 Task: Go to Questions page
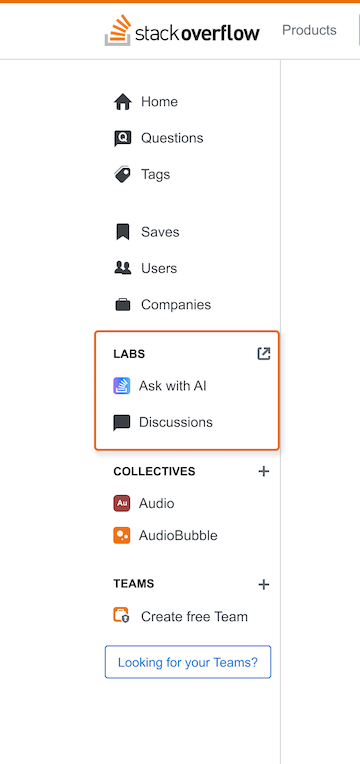click(172, 138)
